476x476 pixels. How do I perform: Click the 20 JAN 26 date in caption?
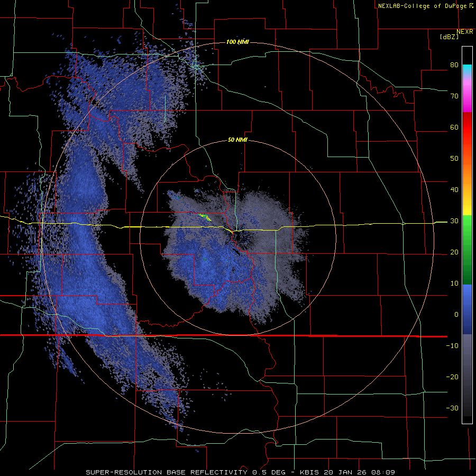coord(344,472)
